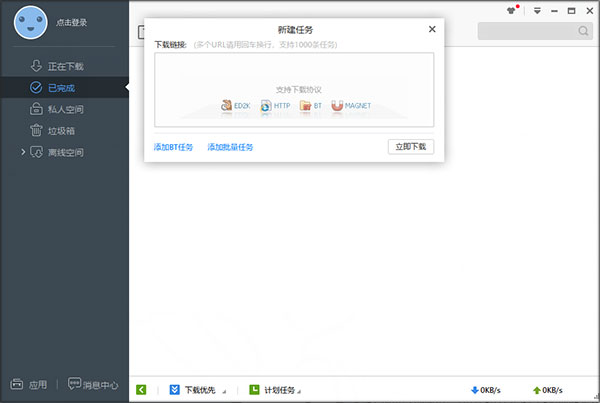The image size is (600, 403).
Task: Click the 添加BT任务 link
Action: (x=173, y=147)
